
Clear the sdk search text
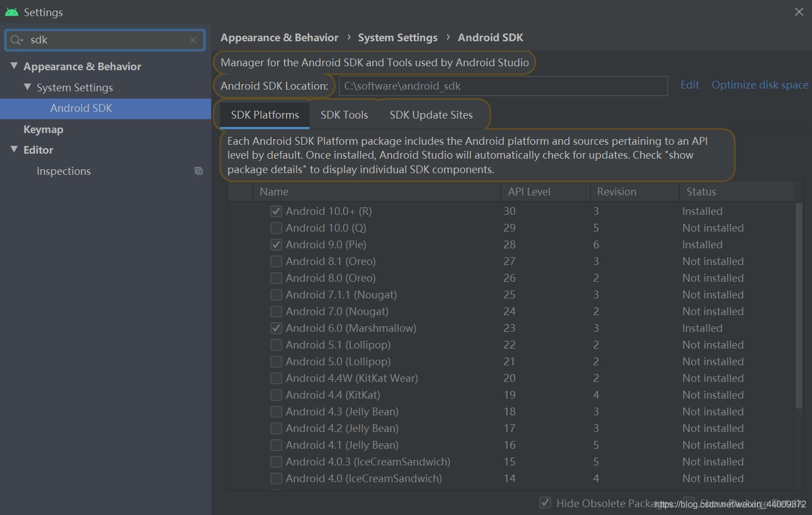[x=193, y=40]
